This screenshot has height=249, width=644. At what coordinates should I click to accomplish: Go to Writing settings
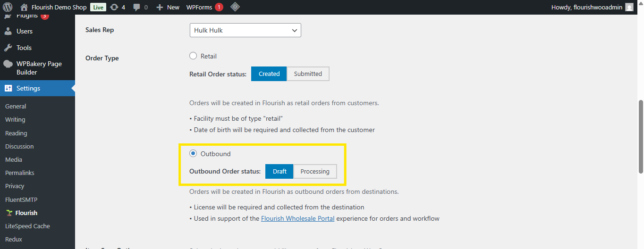pyautogui.click(x=15, y=120)
